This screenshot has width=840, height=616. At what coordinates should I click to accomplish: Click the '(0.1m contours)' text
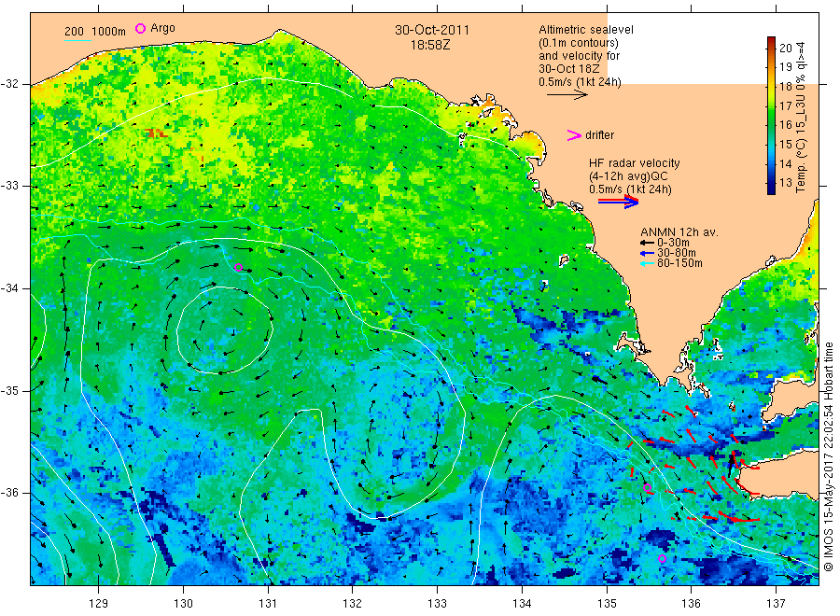(x=579, y=43)
